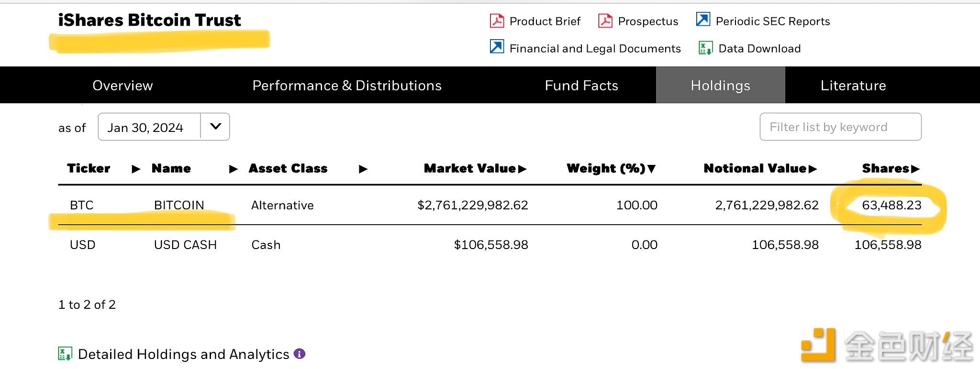Sort by Ticker column arrow
Image resolution: width=980 pixels, height=369 pixels.
click(x=136, y=169)
